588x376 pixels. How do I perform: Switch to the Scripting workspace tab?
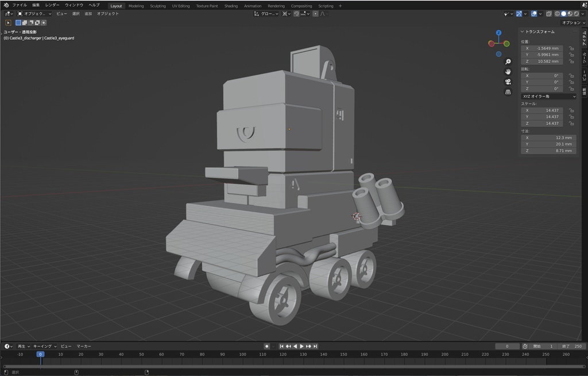pyautogui.click(x=326, y=6)
